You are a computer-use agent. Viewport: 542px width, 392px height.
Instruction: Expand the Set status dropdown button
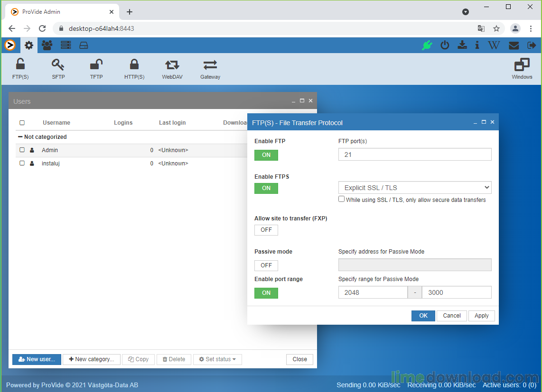(217, 359)
